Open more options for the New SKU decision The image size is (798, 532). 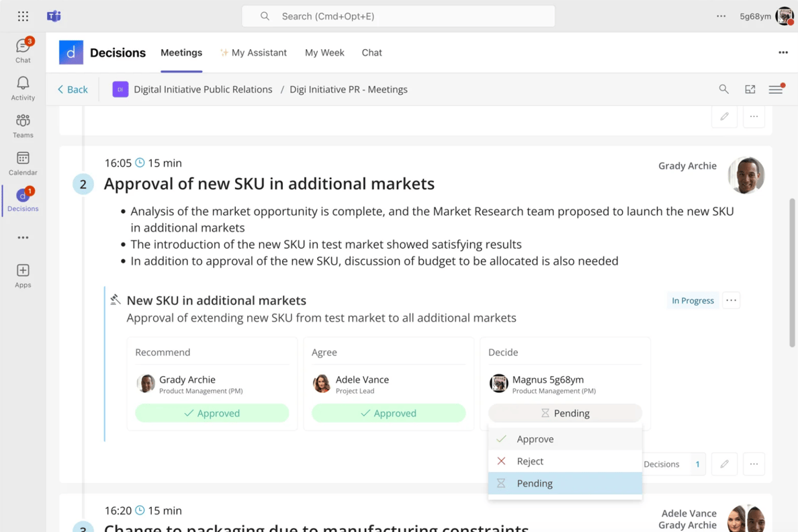point(731,300)
